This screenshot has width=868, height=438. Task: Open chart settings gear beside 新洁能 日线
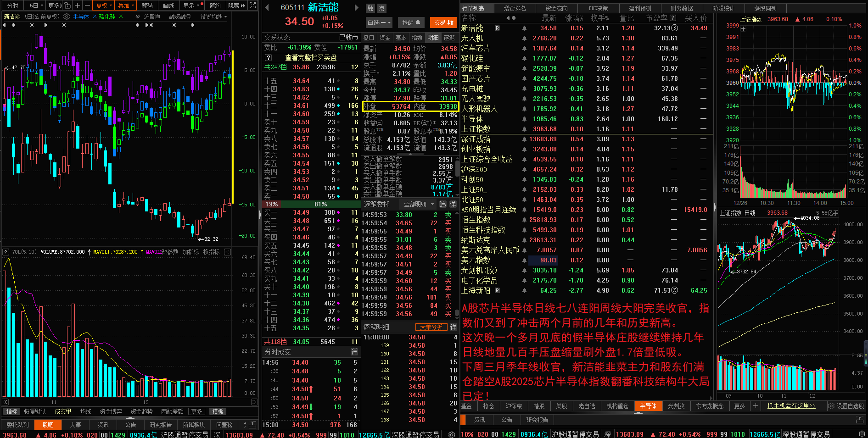[67, 17]
